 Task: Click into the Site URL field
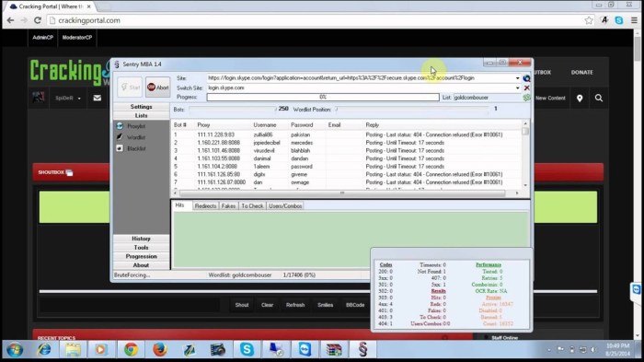[361, 78]
